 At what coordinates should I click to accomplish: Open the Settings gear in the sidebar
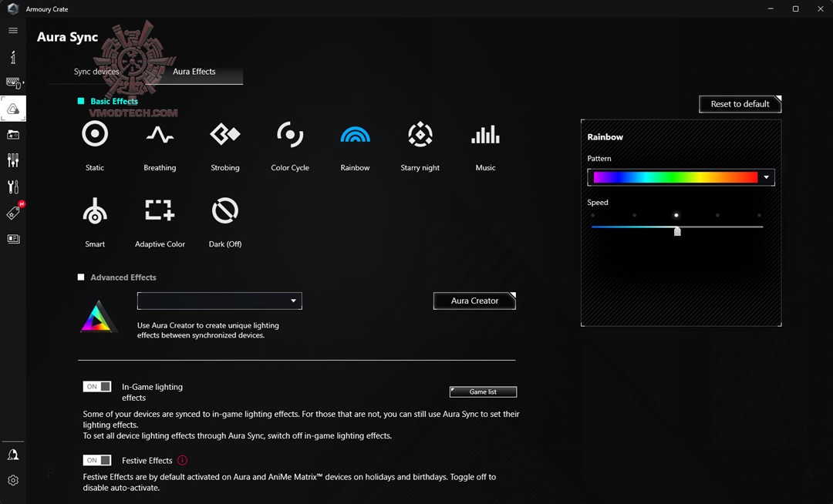pos(13,480)
